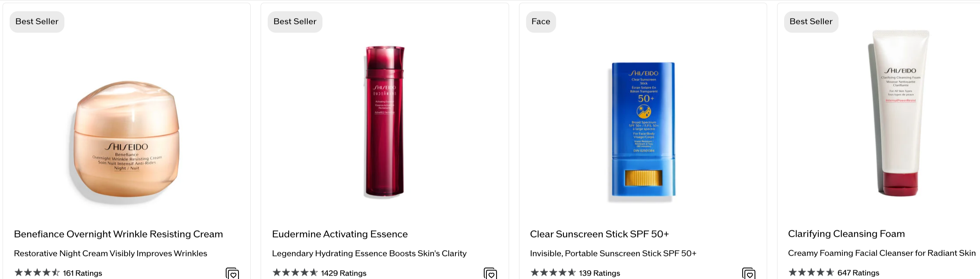Click the 161 Ratings star rating

[58, 273]
